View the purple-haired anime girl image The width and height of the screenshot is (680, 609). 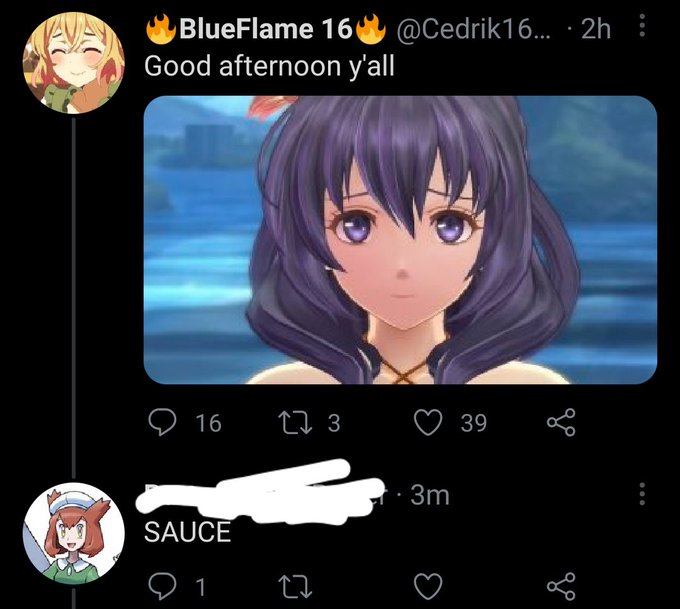400,240
